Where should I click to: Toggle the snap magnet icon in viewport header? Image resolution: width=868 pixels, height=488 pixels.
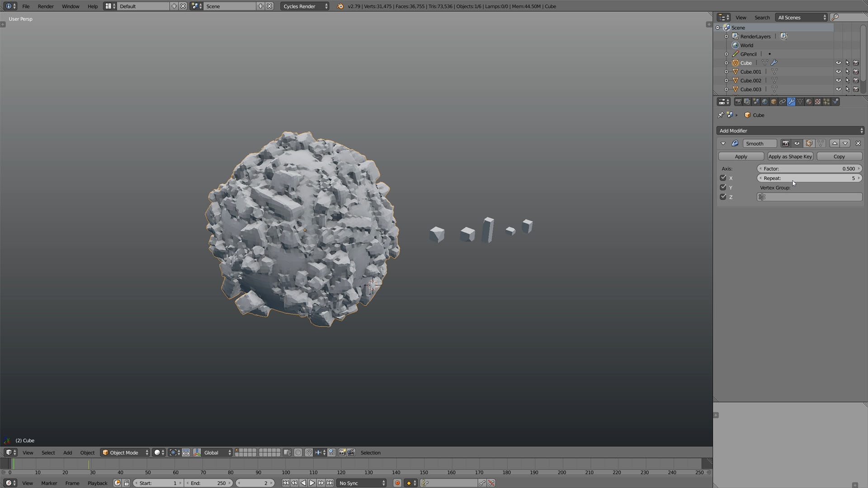coord(309,452)
